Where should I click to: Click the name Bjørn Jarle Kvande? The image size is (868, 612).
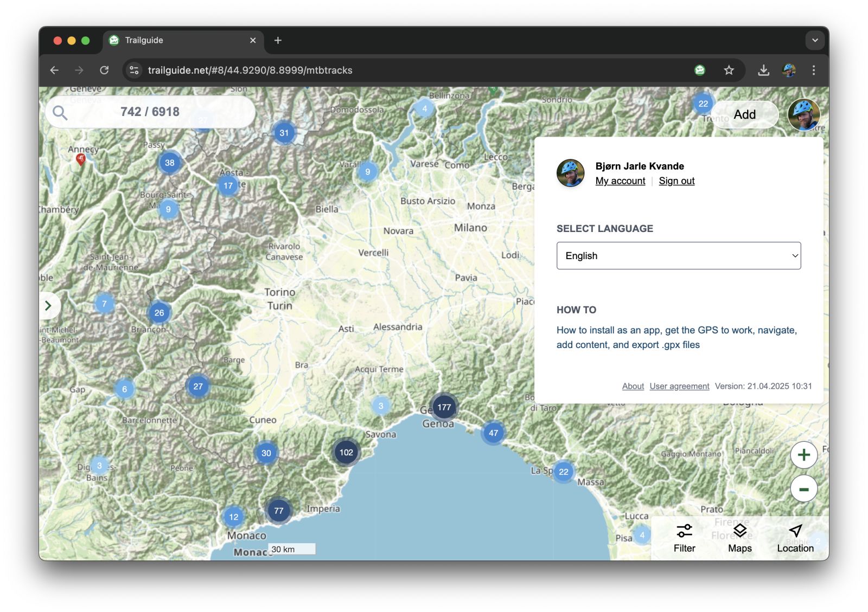point(639,166)
